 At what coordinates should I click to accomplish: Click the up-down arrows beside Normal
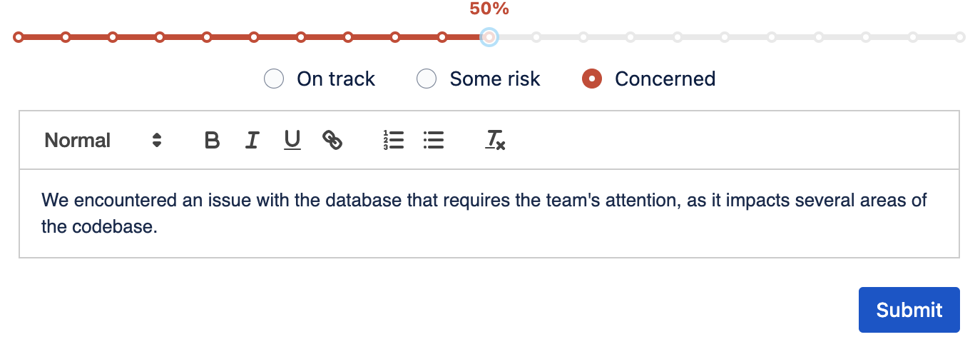[x=157, y=140]
